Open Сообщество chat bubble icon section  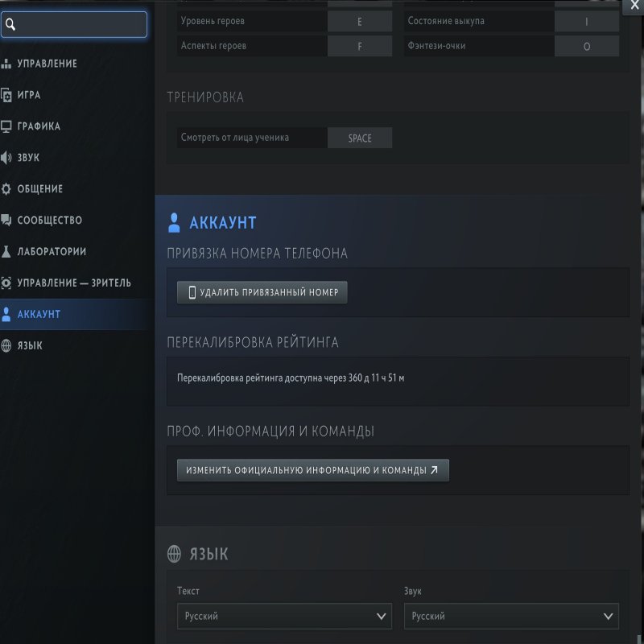7,221
